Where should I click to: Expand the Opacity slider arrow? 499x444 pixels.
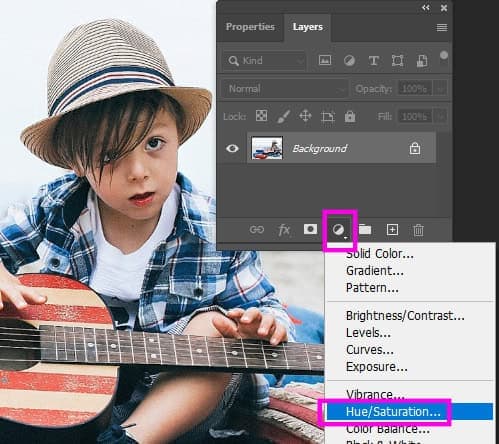[440, 89]
